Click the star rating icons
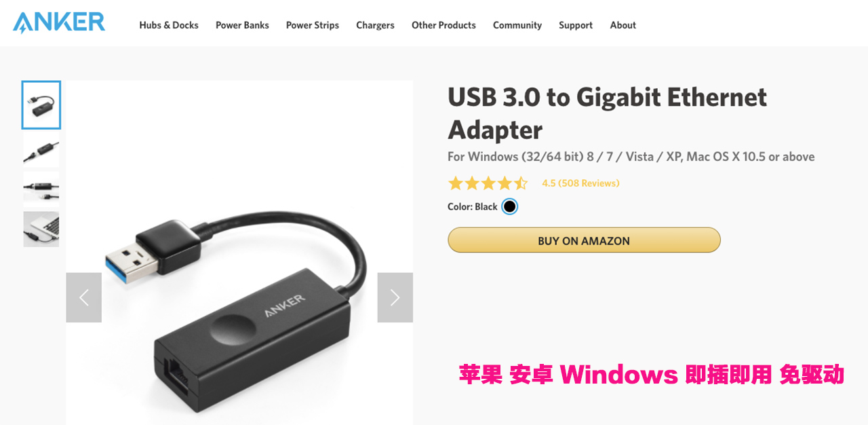The width and height of the screenshot is (868, 425). (x=488, y=183)
